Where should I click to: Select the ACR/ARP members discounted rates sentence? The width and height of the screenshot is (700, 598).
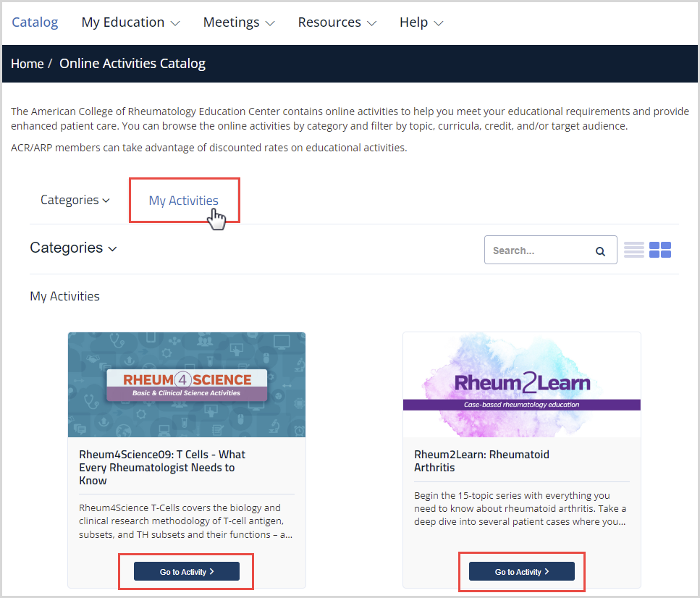click(x=209, y=148)
